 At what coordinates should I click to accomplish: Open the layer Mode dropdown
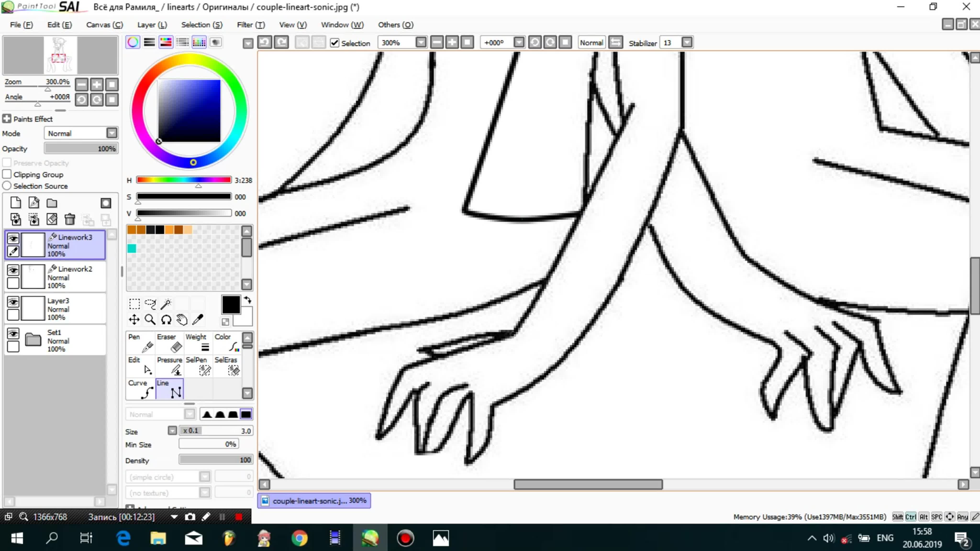pyautogui.click(x=111, y=133)
